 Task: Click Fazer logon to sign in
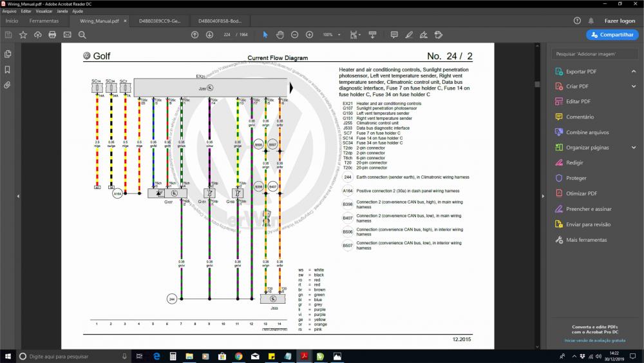tap(620, 21)
